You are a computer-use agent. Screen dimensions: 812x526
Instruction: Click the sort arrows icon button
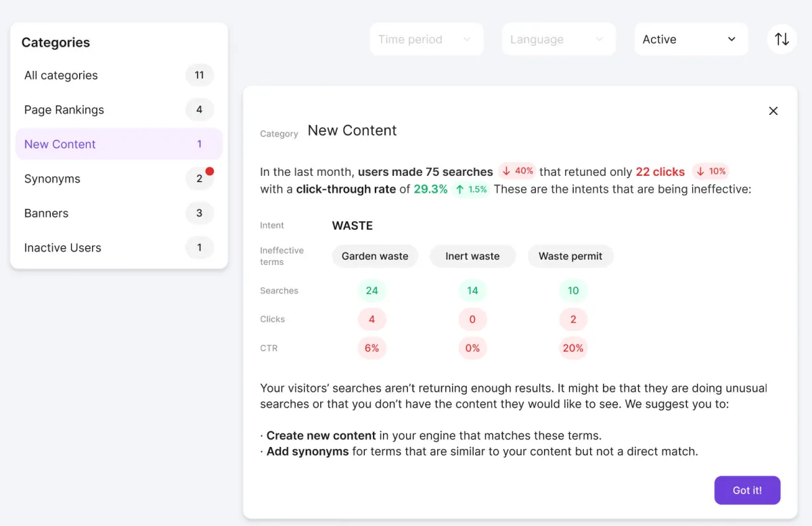pos(782,39)
